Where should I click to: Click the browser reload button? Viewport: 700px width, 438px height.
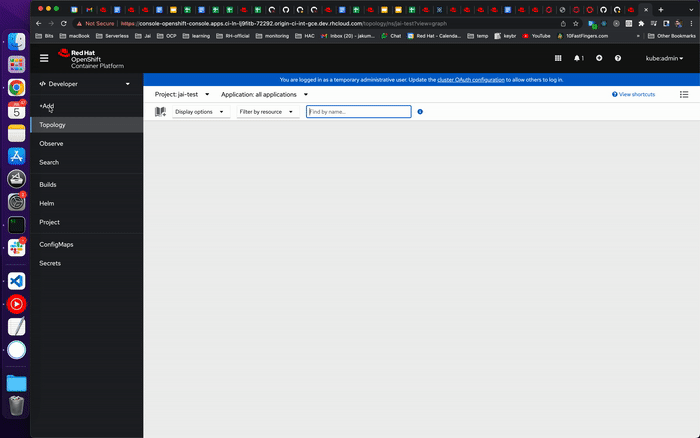click(x=64, y=23)
